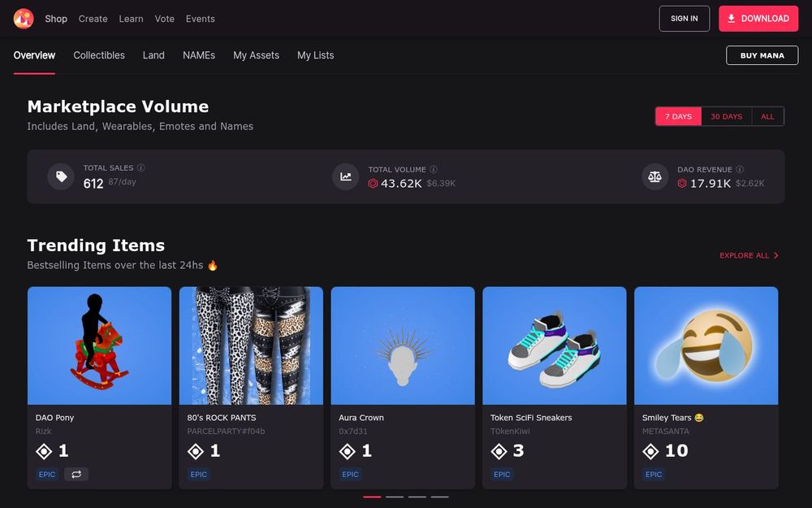Click the MANA price icon on Smiley Tears card
This screenshot has height=508, width=812.
[651, 451]
